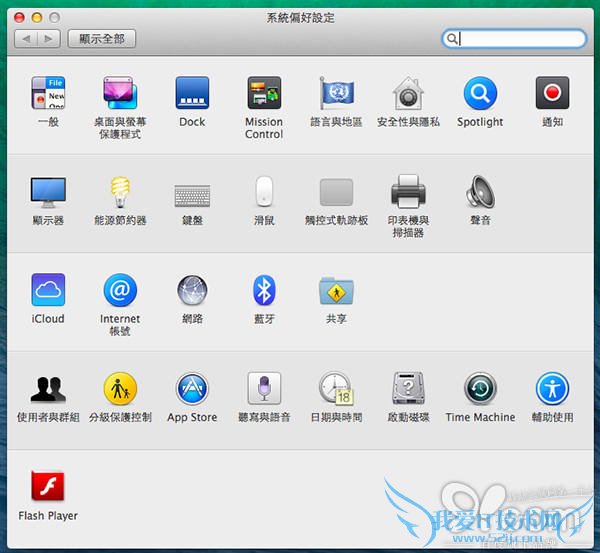
Task: Open iCloud preferences icon
Action: point(48,289)
